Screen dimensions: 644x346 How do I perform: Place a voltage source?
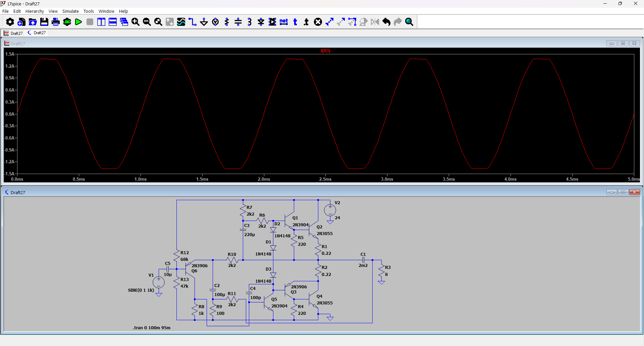point(215,22)
